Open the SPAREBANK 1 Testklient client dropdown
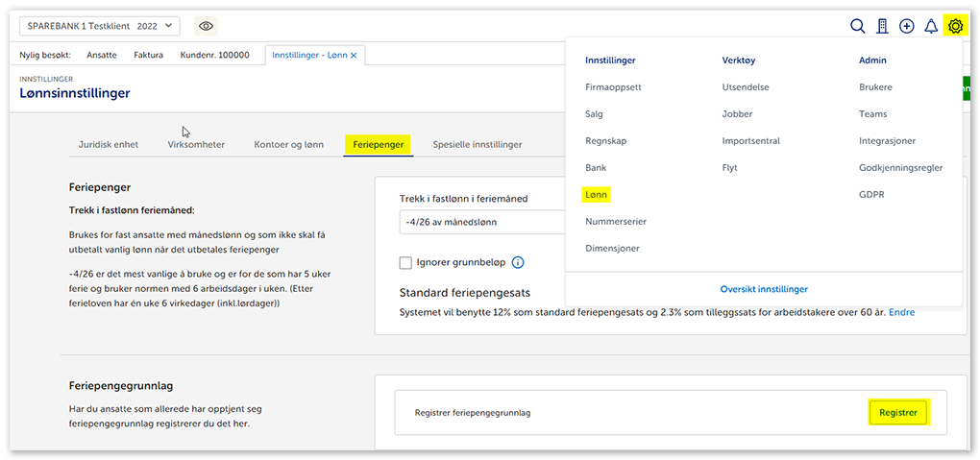The width and height of the screenshot is (980, 460). (x=98, y=26)
